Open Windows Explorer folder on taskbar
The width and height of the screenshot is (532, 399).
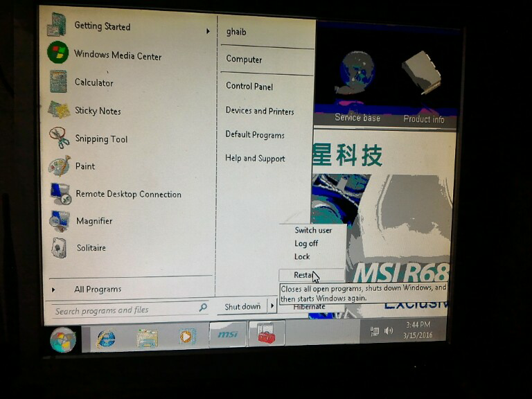(x=147, y=338)
